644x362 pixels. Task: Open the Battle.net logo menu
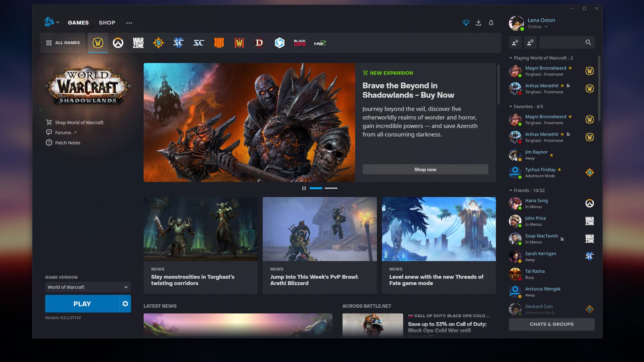tap(52, 22)
